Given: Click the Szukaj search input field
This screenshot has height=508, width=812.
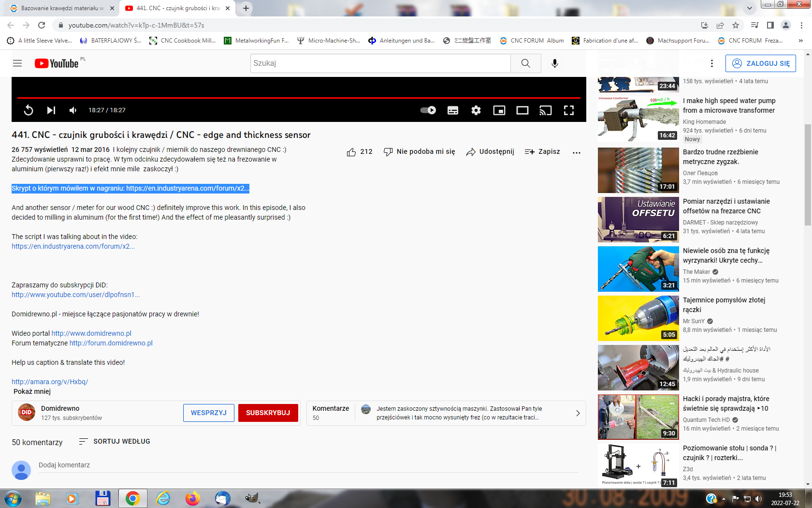Looking at the screenshot, I should click(x=380, y=63).
